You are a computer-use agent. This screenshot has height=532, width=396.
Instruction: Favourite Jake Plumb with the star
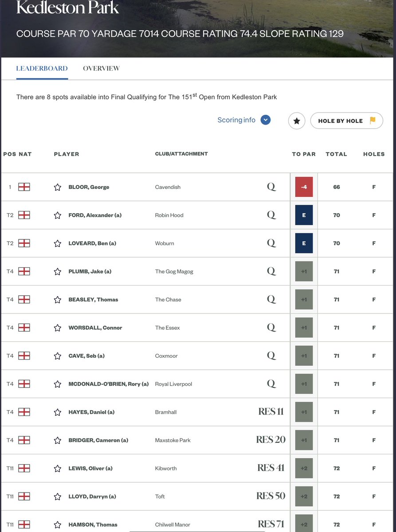58,271
